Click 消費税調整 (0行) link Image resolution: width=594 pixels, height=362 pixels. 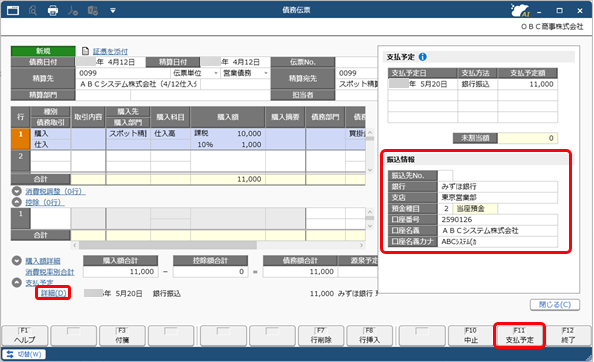55,191
